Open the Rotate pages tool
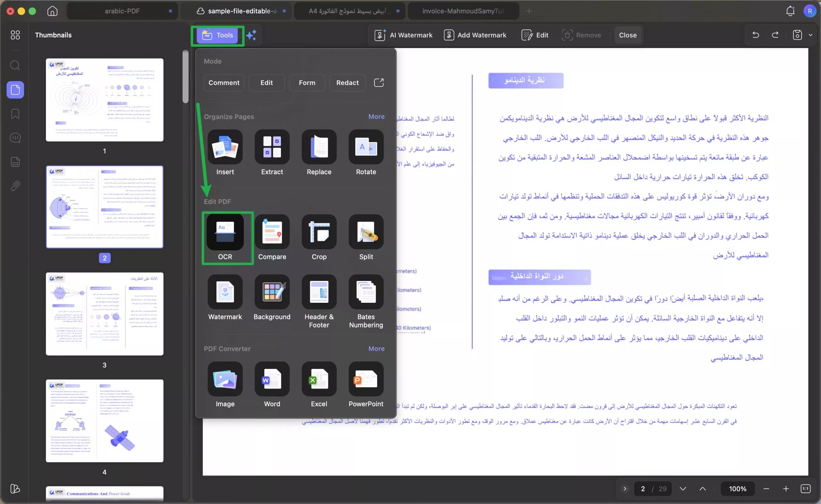The height and width of the screenshot is (504, 821). pyautogui.click(x=366, y=152)
